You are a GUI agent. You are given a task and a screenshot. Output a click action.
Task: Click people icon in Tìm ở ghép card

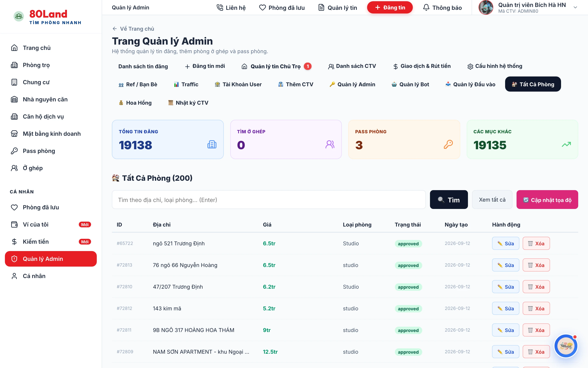pos(330,145)
